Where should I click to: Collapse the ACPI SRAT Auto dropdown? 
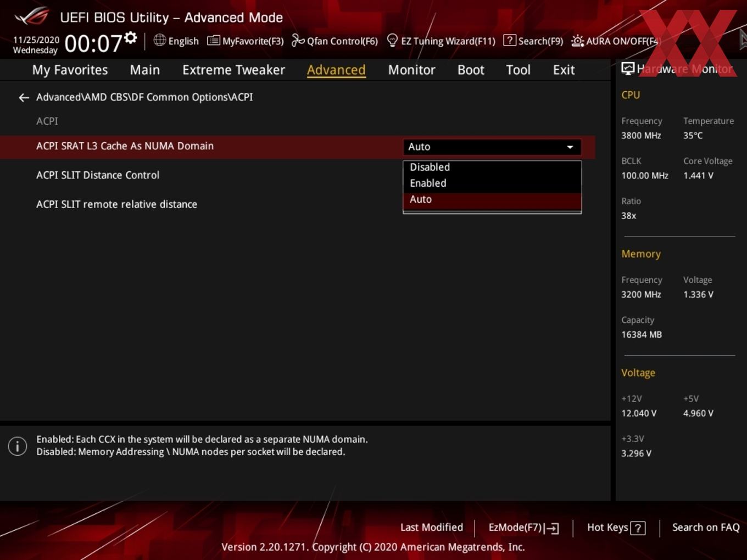coord(492,147)
